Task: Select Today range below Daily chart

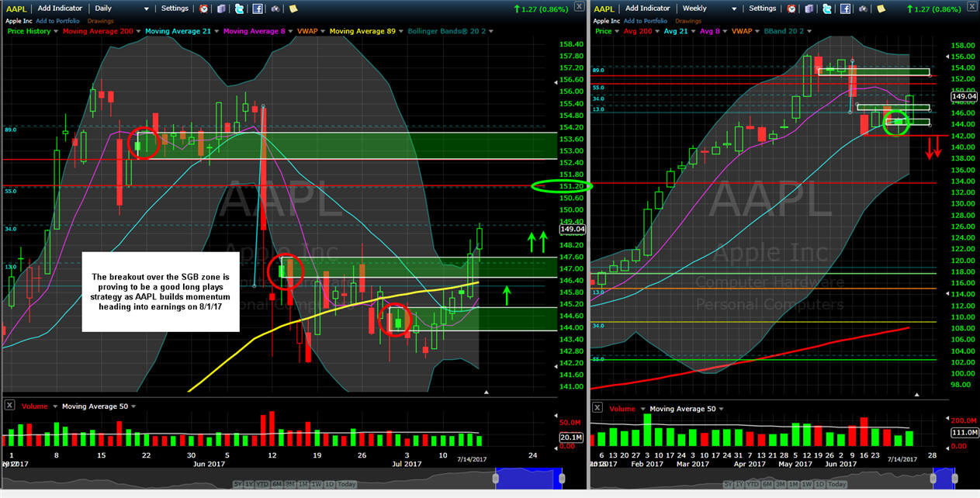Action: pos(347,484)
